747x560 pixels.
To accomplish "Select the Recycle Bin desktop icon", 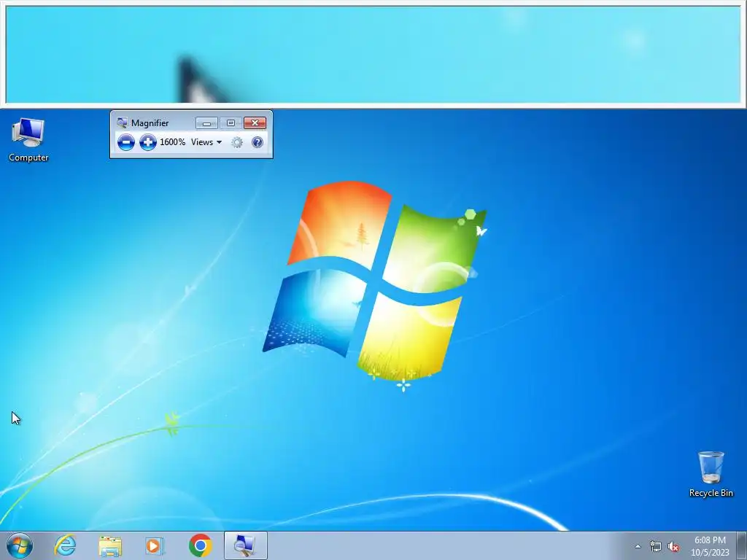I will [x=711, y=474].
